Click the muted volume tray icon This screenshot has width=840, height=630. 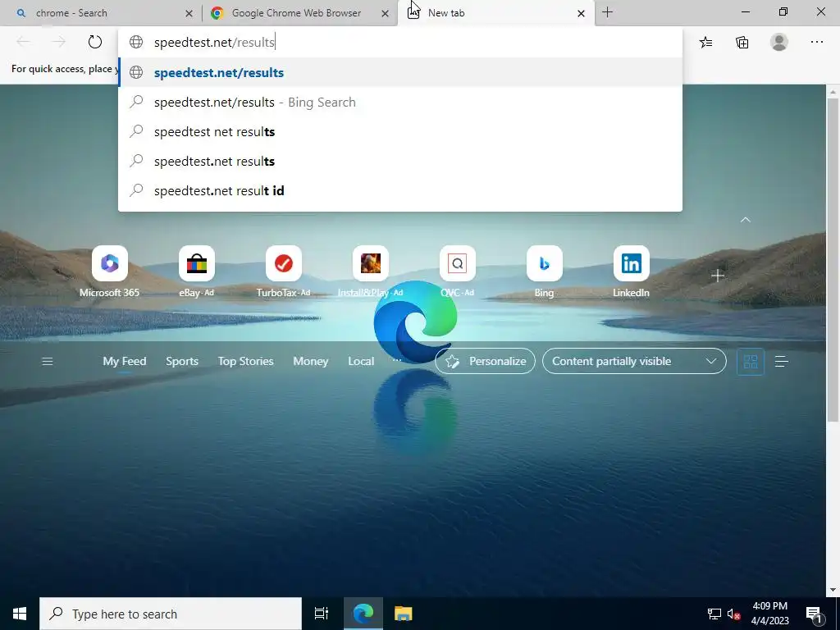click(x=734, y=614)
